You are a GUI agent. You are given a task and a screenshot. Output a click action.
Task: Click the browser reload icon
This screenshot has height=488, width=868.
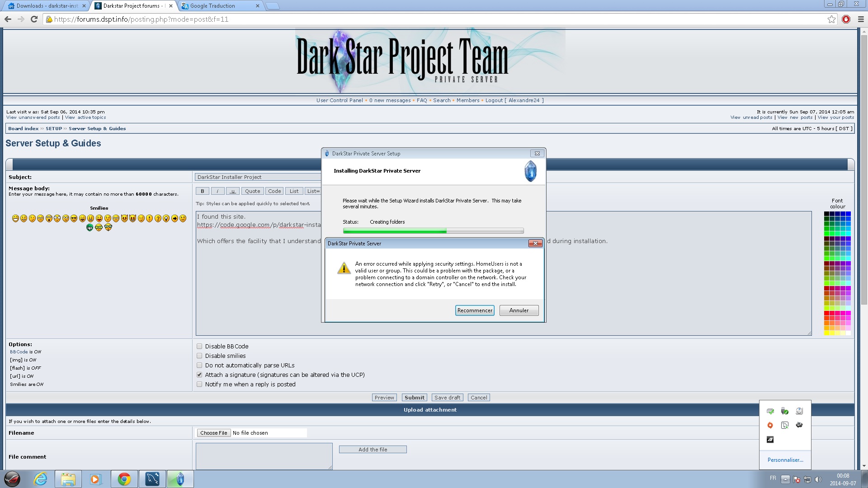(34, 19)
